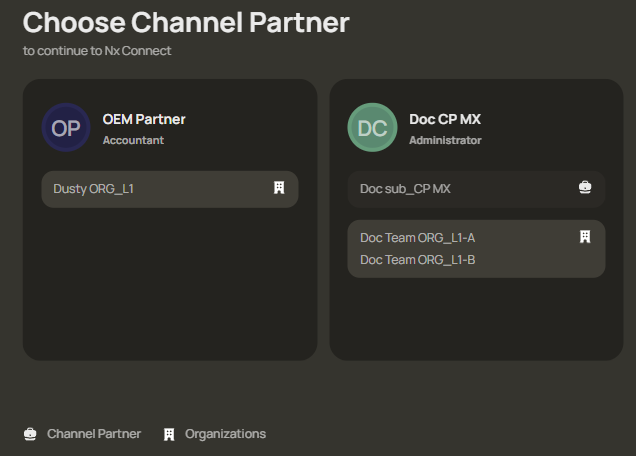This screenshot has width=636, height=456.
Task: Click the Accountant role label
Action: click(x=133, y=140)
